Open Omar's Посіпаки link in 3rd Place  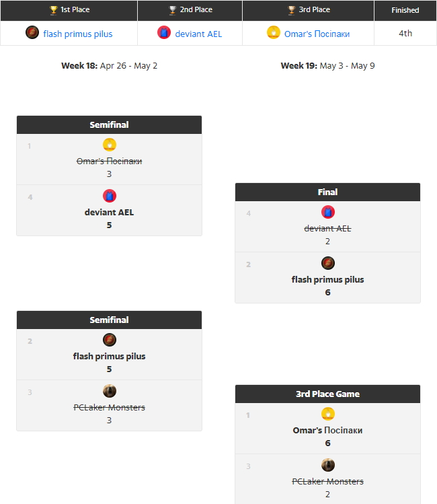(x=317, y=34)
